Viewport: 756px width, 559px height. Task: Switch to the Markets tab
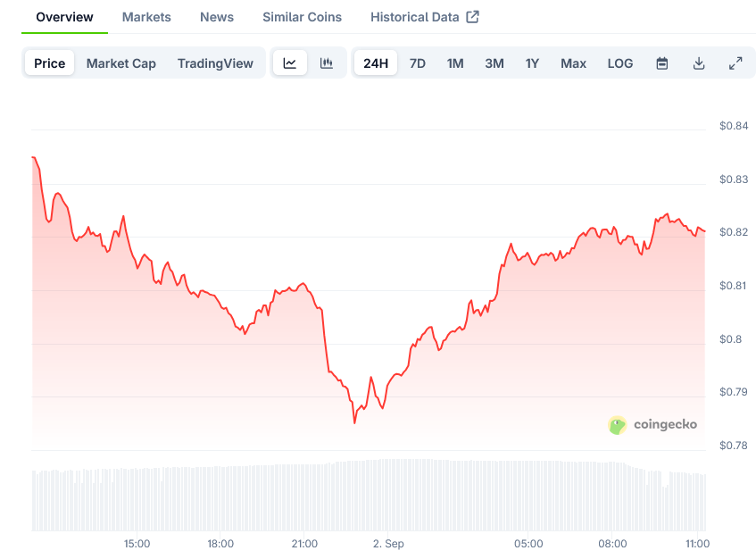(146, 17)
